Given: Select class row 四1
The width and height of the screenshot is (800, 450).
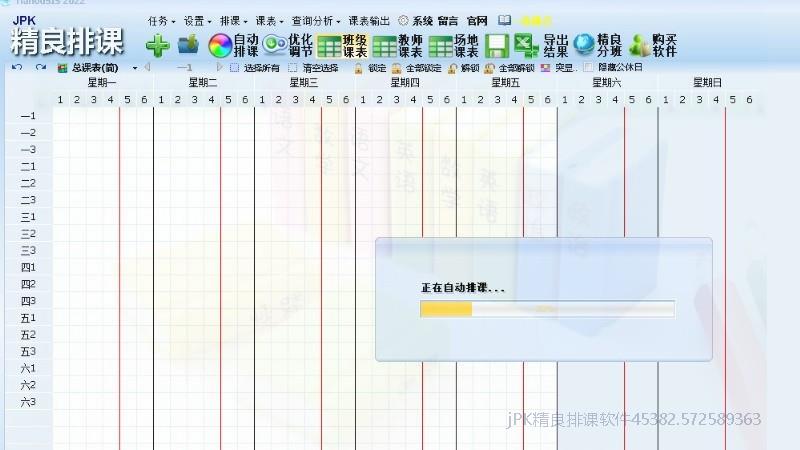Looking at the screenshot, I should click(x=28, y=267).
